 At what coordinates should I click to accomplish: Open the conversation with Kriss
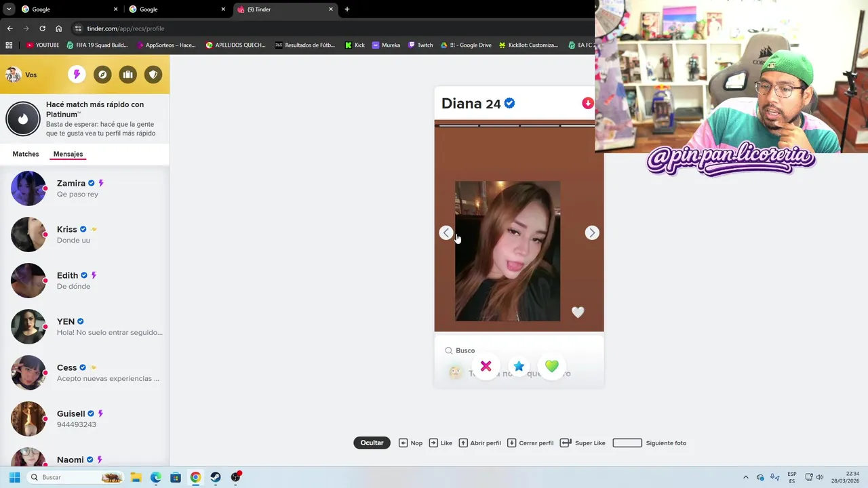pyautogui.click(x=85, y=235)
